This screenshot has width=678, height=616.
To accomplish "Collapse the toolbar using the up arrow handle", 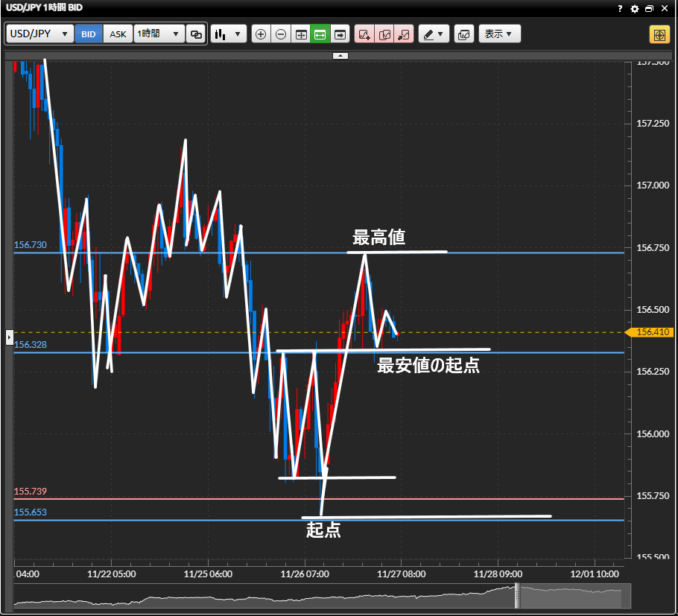I will [x=339, y=56].
